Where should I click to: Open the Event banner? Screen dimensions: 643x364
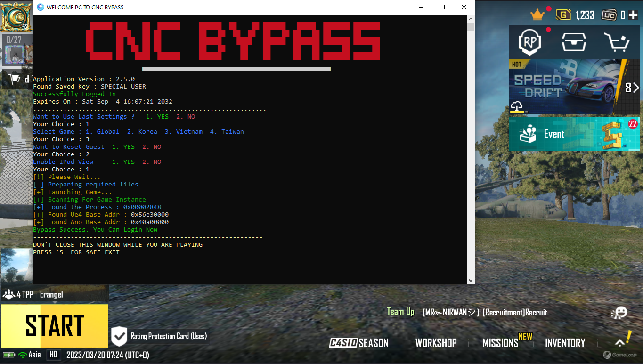tap(574, 134)
